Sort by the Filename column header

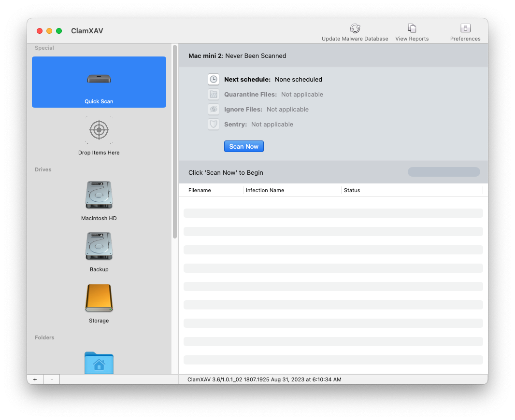[200, 190]
